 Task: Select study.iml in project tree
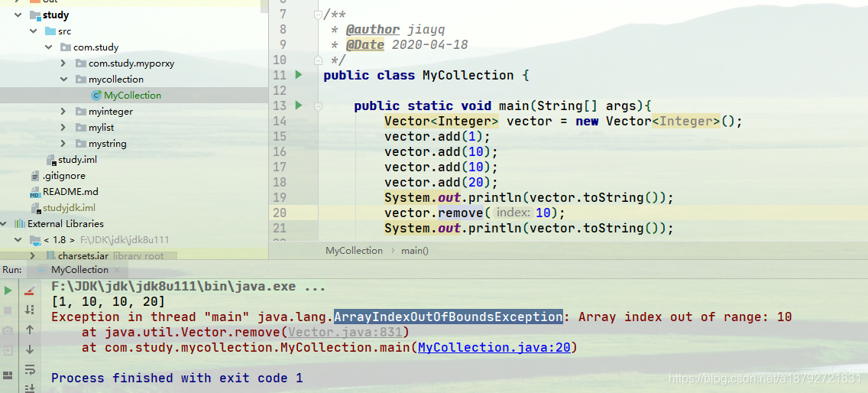pyautogui.click(x=77, y=160)
